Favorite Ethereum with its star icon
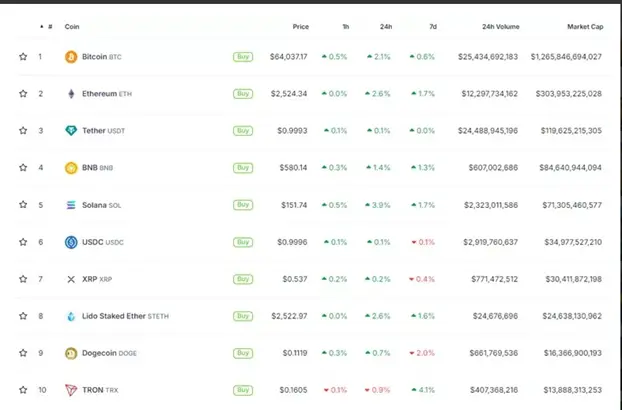The width and height of the screenshot is (622, 410). tap(23, 94)
